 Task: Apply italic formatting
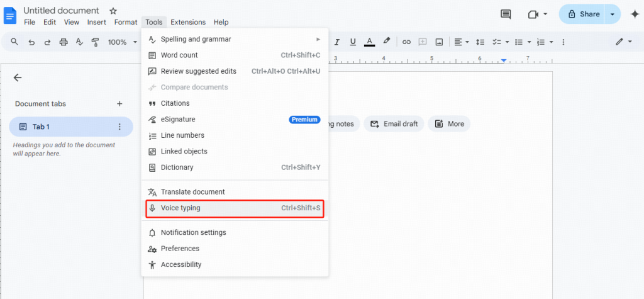coord(337,42)
